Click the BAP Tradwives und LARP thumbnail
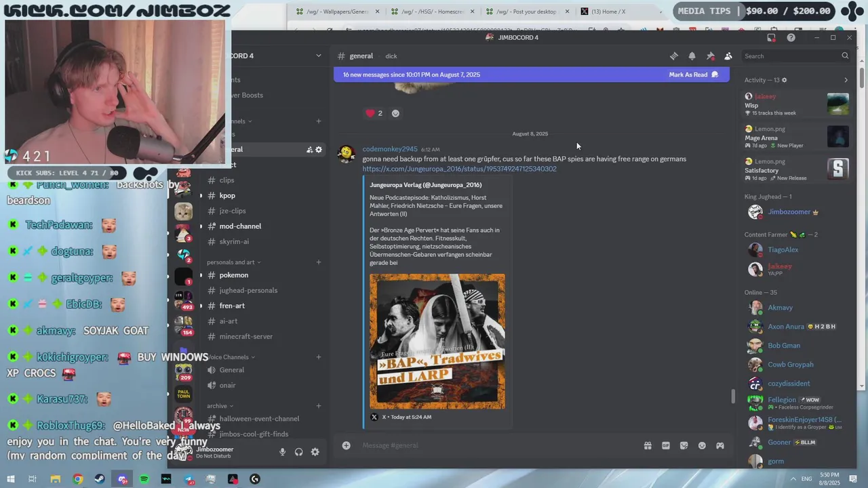The width and height of the screenshot is (868, 488). tap(437, 341)
